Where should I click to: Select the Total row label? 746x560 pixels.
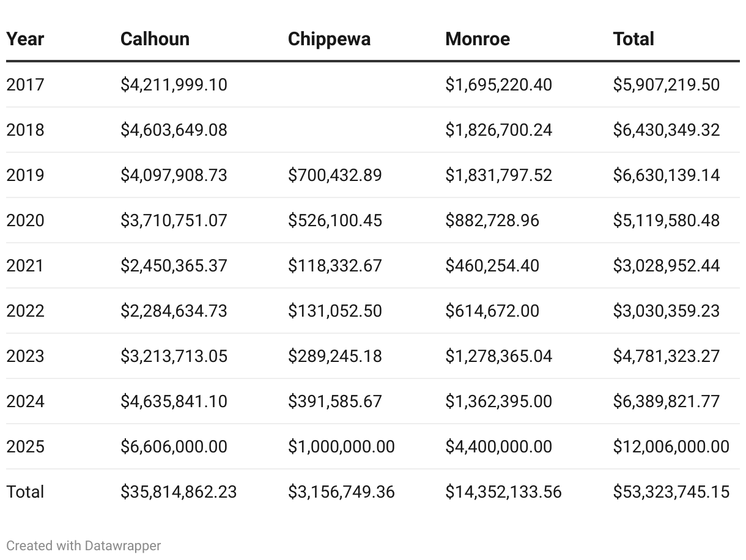[x=25, y=492]
